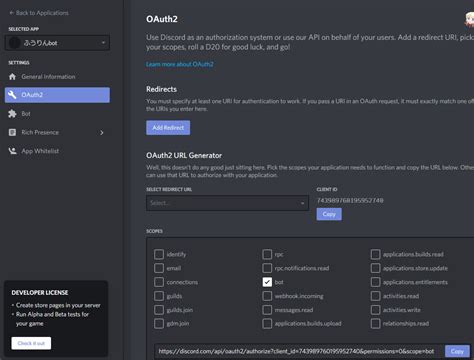
Task: Enable the applications.builds.read scope checkbox
Action: [x=375, y=254]
